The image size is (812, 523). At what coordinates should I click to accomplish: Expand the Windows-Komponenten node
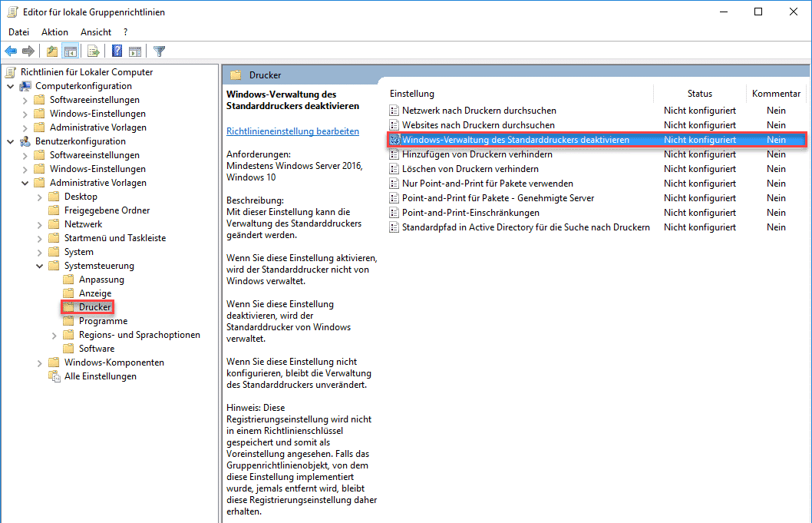pos(39,362)
